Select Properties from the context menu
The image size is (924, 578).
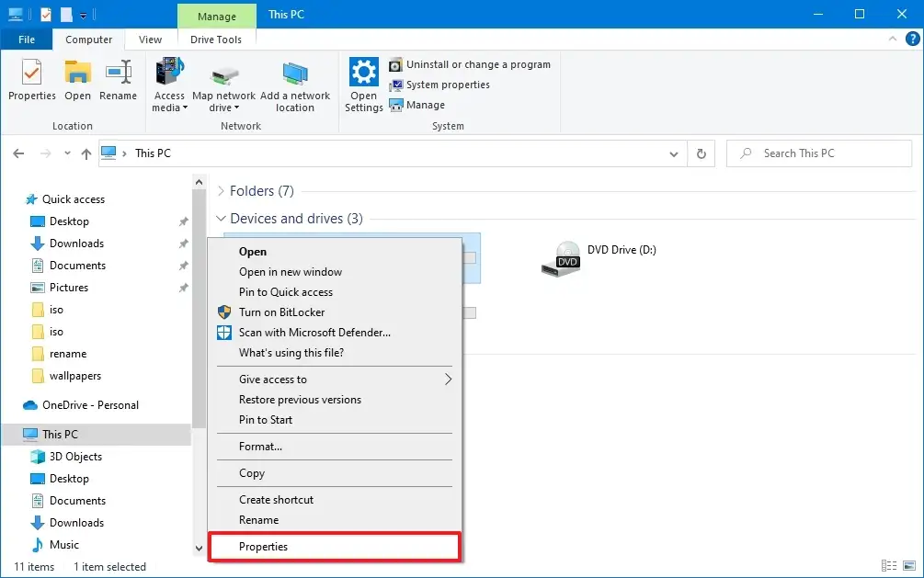(x=264, y=546)
